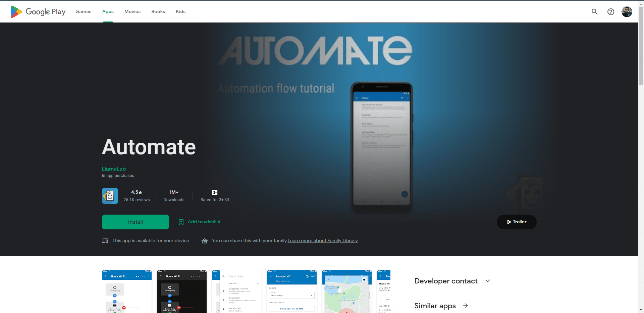Open the Similar apps heading
This screenshot has height=313, width=644.
[435, 306]
